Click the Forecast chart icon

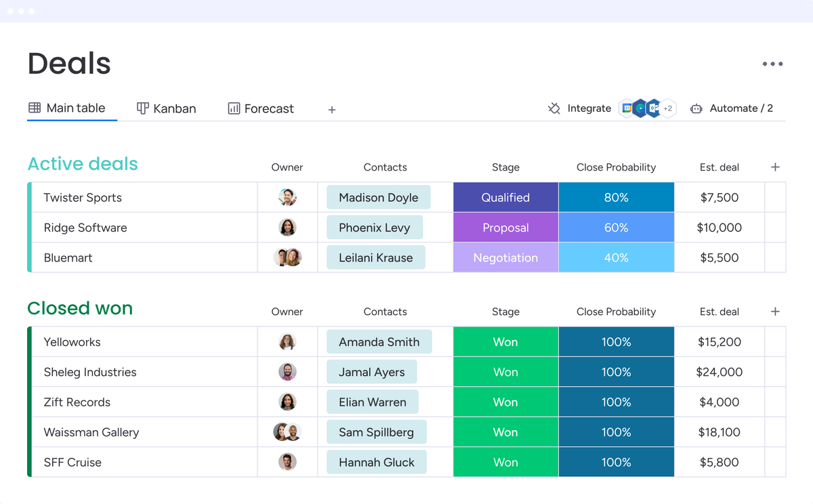coord(232,108)
